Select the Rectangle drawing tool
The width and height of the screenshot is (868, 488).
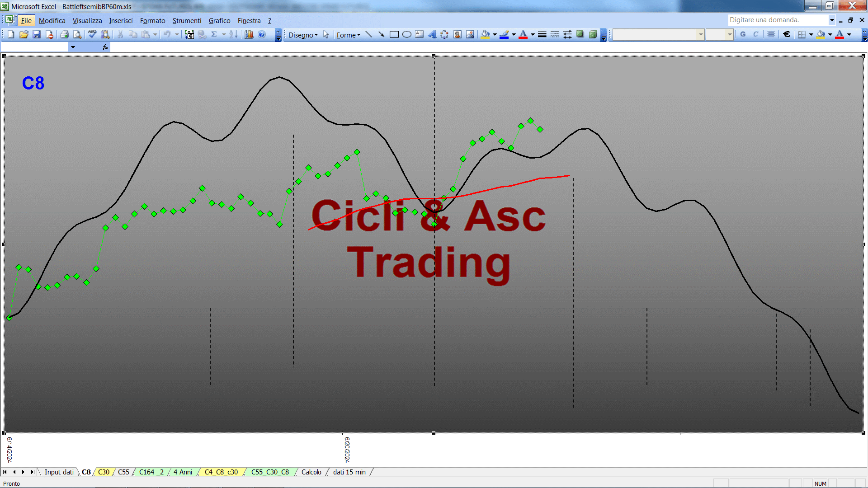pyautogui.click(x=394, y=34)
